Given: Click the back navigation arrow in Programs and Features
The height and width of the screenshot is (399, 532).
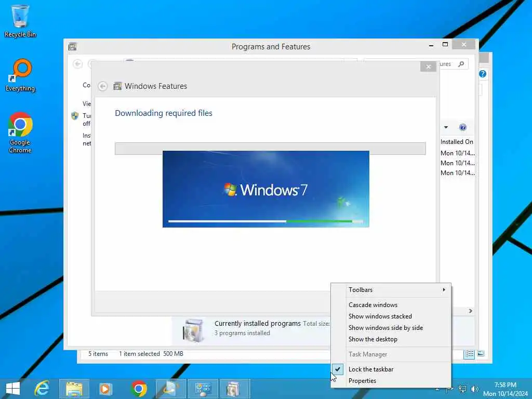Looking at the screenshot, I should pos(78,64).
